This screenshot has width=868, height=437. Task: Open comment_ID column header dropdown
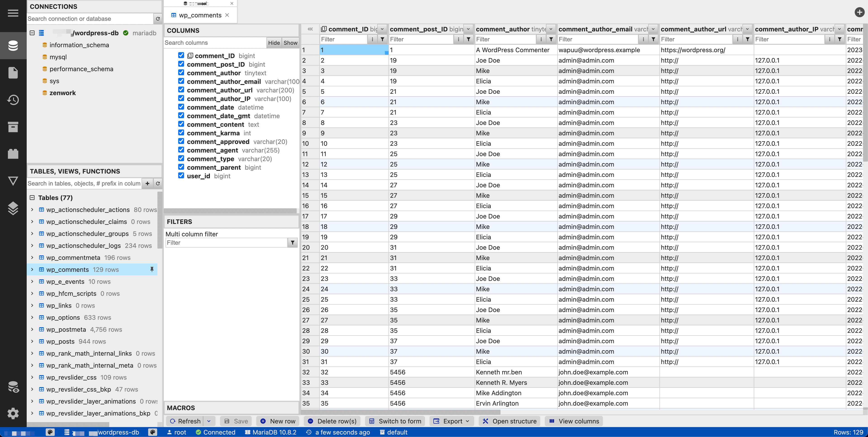click(x=382, y=29)
